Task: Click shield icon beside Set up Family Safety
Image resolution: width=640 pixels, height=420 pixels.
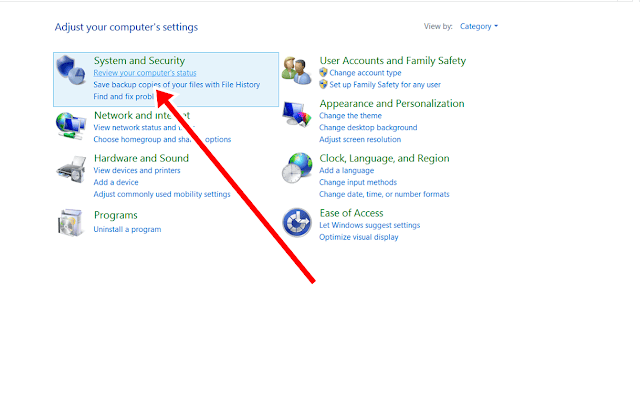Action: click(x=323, y=84)
